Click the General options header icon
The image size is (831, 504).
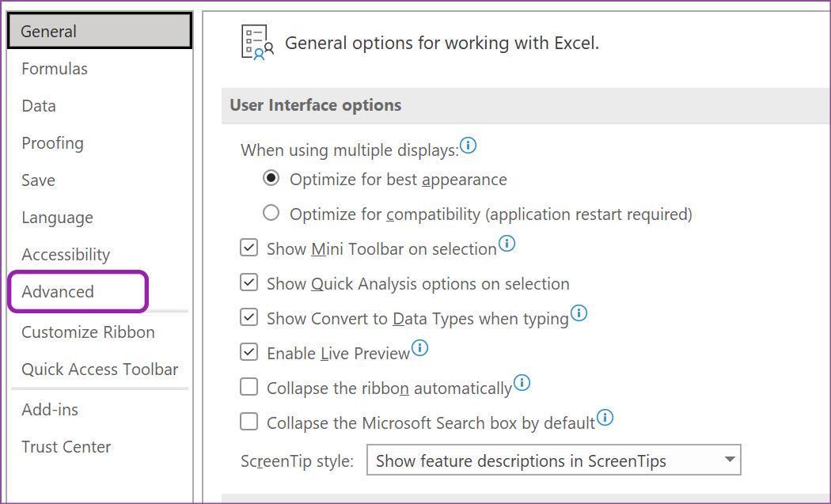click(x=257, y=42)
